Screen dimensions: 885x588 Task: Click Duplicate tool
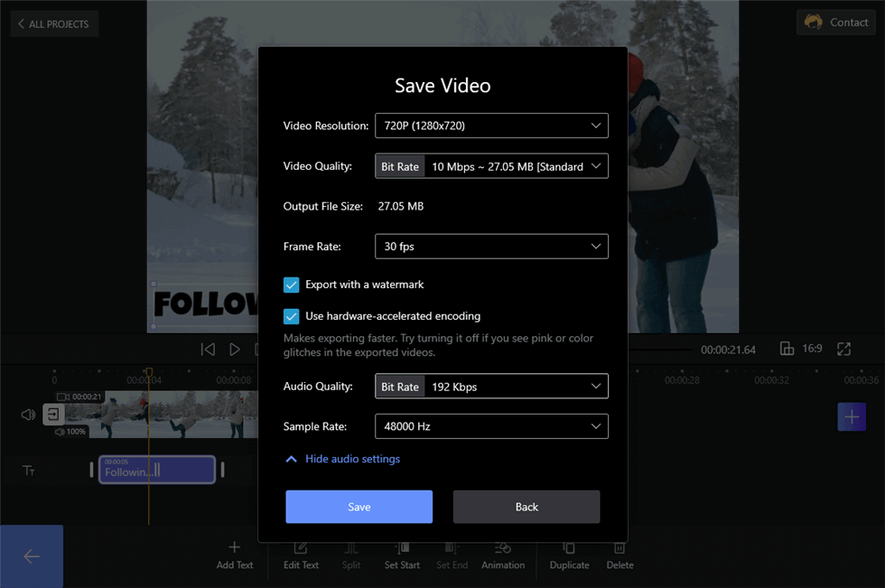(x=570, y=555)
